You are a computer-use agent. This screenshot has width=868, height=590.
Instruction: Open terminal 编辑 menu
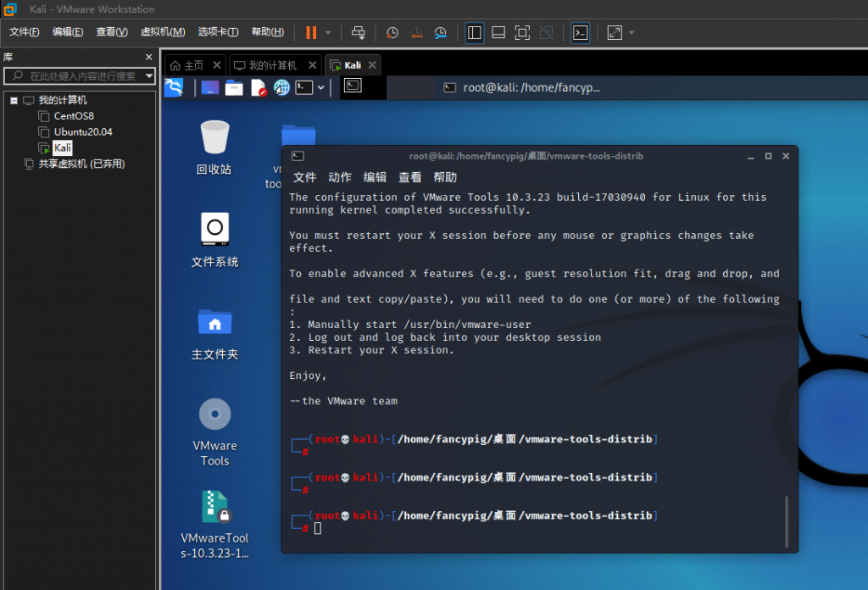tap(375, 177)
